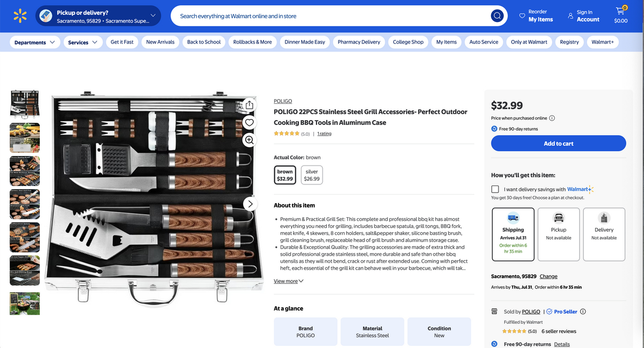Open the New Arrivals tab
The image size is (644, 348).
point(160,42)
